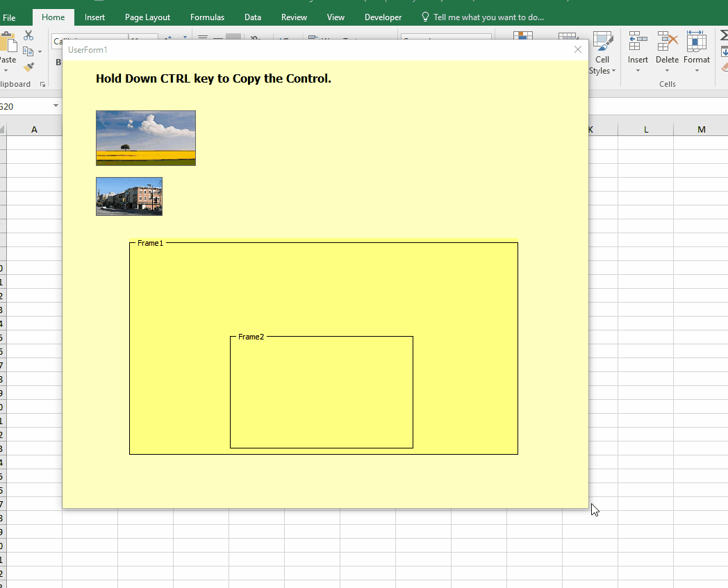Switch to the Home tab
This screenshot has width=728, height=588.
tap(53, 17)
